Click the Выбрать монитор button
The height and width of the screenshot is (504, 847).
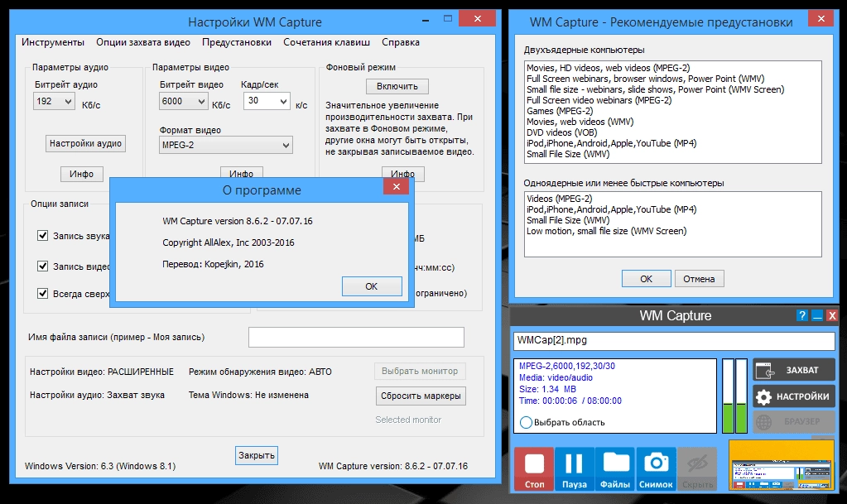click(x=420, y=371)
